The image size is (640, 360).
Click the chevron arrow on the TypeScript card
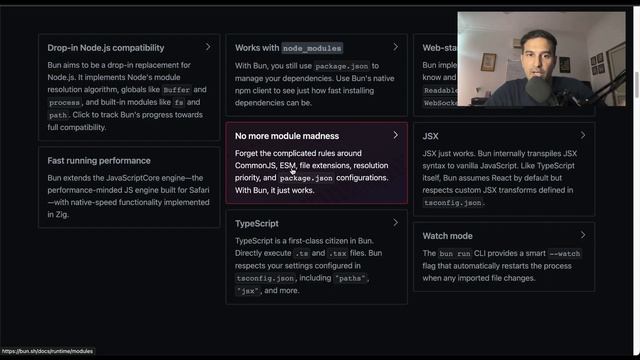pos(396,222)
